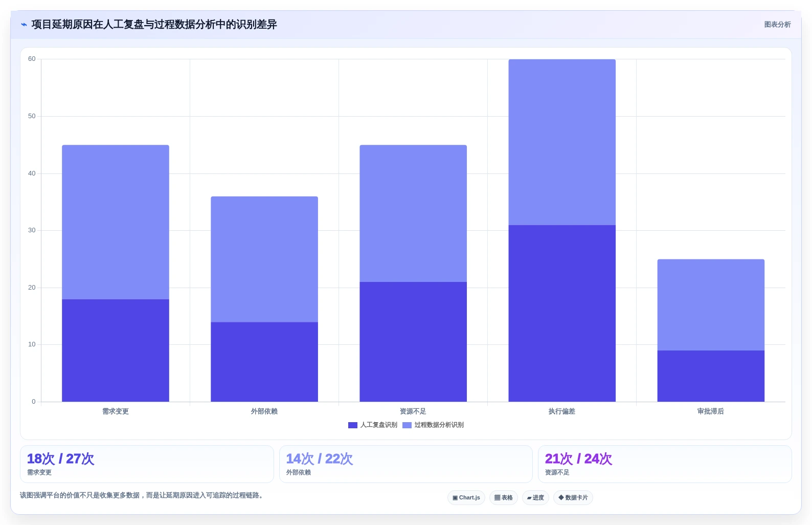Click the 过程数据分析识别 legend label

point(439,425)
